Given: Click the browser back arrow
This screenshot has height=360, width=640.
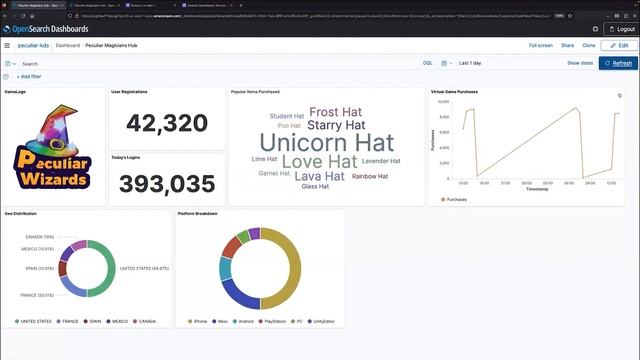Looking at the screenshot, I should [5, 16].
